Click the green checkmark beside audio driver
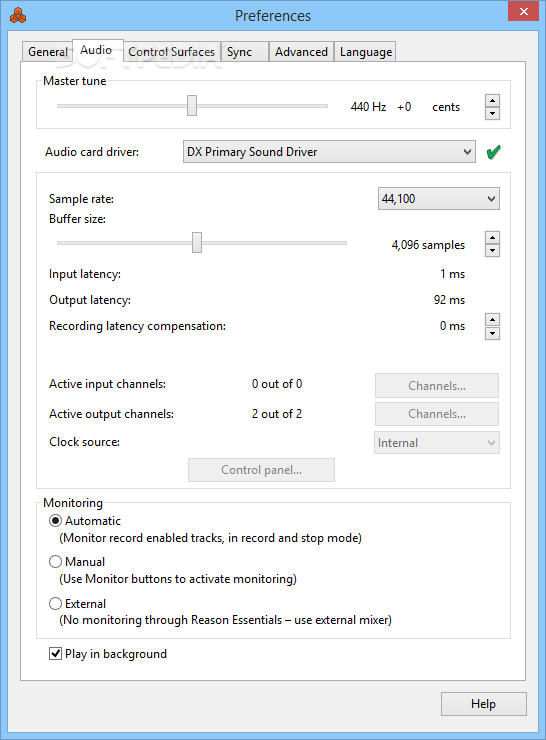This screenshot has width=546, height=740. [493, 152]
